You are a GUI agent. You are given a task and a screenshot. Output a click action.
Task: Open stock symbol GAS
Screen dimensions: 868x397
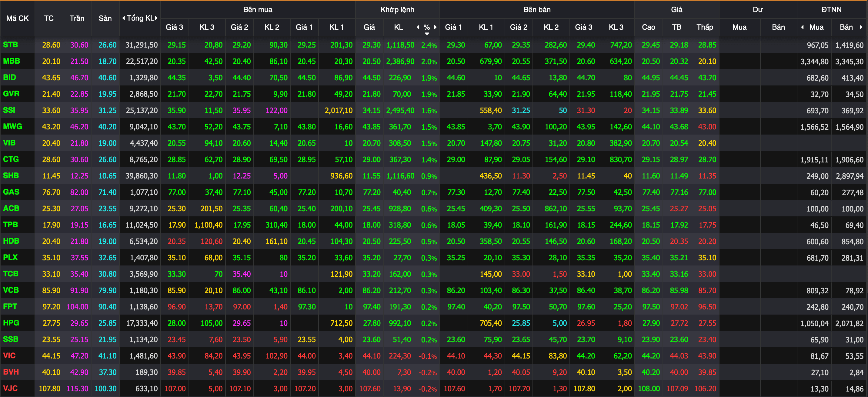11,192
